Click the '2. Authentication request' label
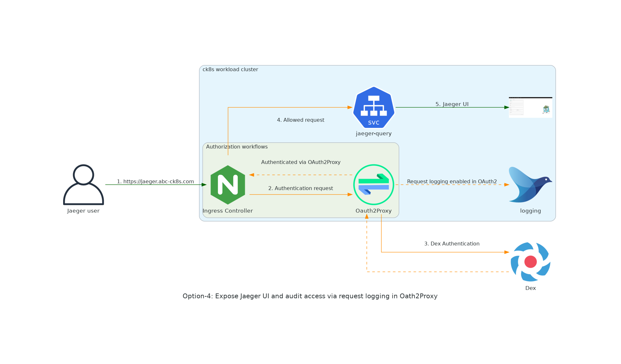Screen dimensions: 621x364 [x=301, y=188]
